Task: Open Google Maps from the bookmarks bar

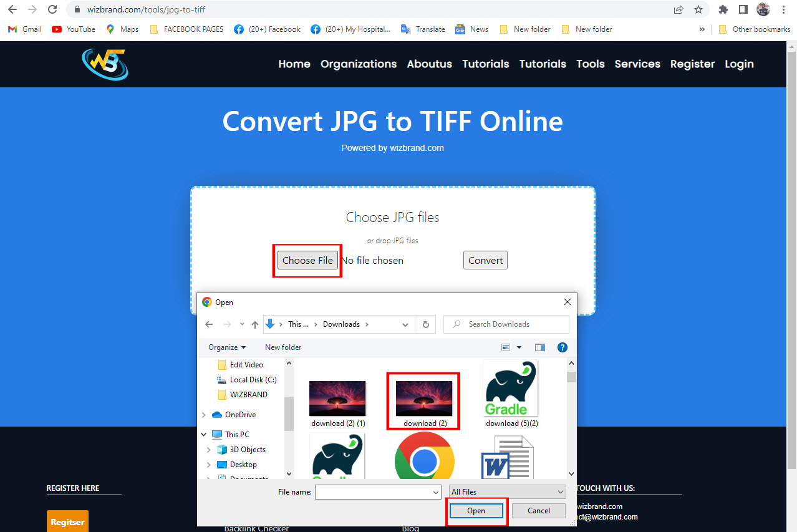Action: (122, 29)
